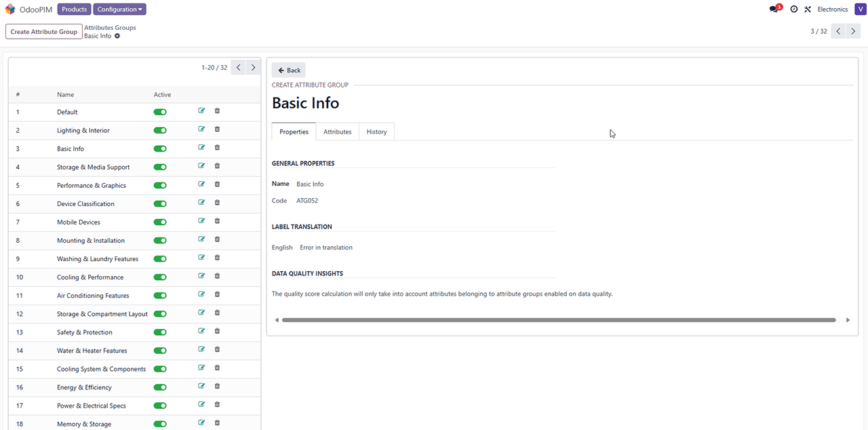This screenshot has height=430, width=868.
Task: Disable Active toggle for Device Classification
Action: [x=160, y=203]
